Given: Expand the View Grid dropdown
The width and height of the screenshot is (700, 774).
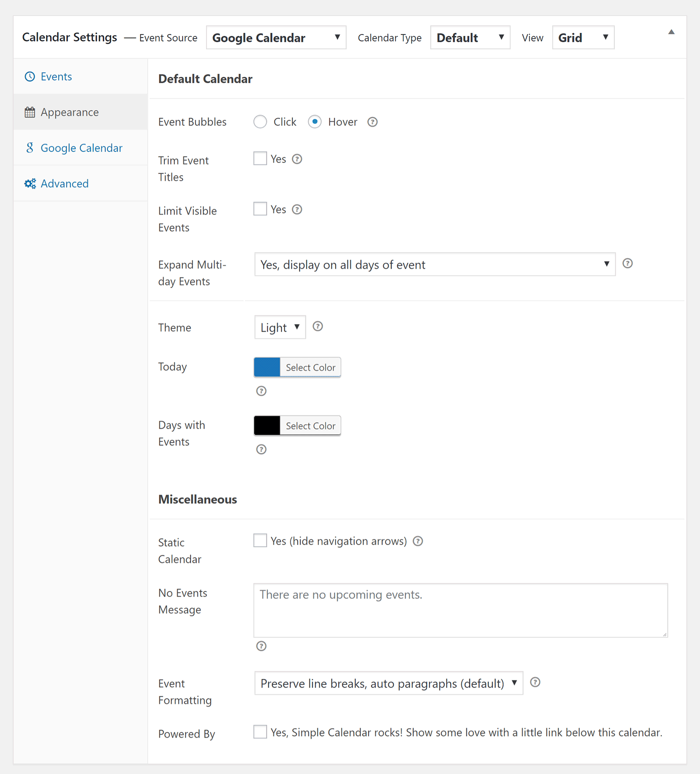Looking at the screenshot, I should [x=583, y=38].
